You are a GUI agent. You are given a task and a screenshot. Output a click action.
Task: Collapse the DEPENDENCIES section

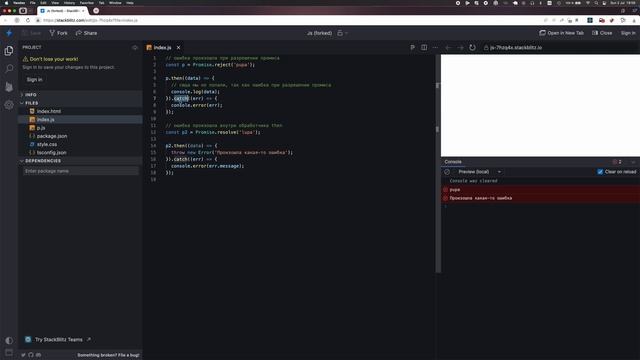pyautogui.click(x=80, y=161)
